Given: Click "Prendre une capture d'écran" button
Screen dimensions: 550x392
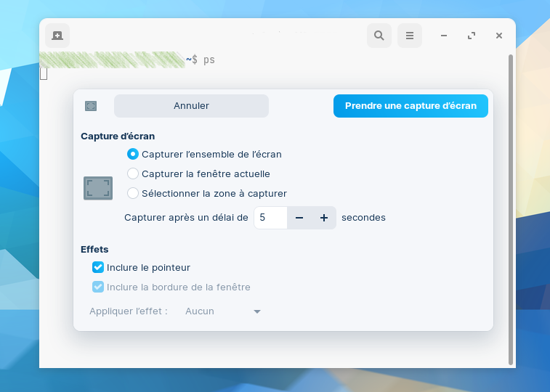Looking at the screenshot, I should (x=411, y=106).
